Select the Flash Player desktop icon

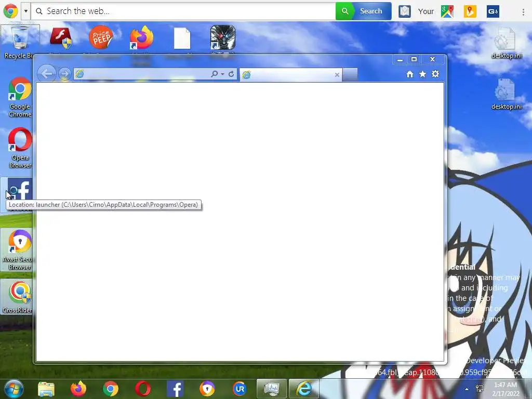[x=61, y=39]
